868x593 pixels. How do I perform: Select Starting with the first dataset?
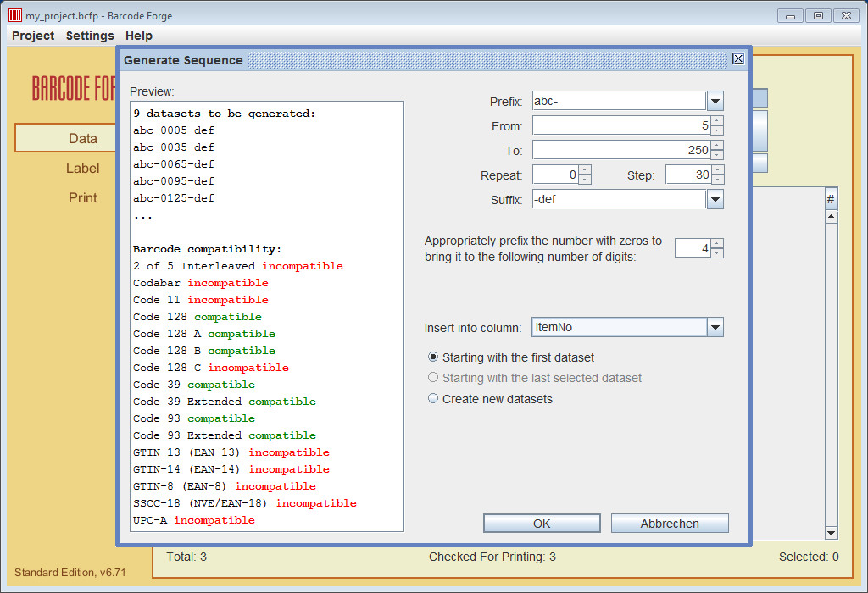coord(433,357)
